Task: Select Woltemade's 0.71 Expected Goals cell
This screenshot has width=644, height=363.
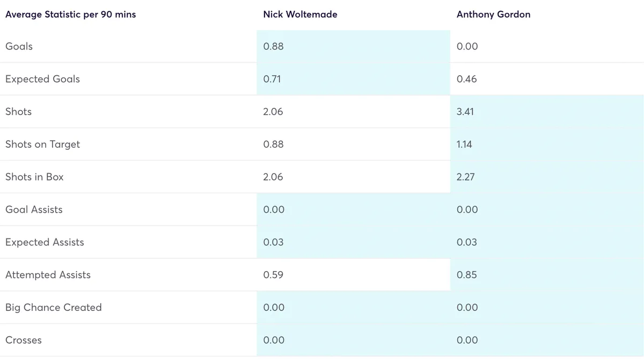Action: pyautogui.click(x=272, y=79)
